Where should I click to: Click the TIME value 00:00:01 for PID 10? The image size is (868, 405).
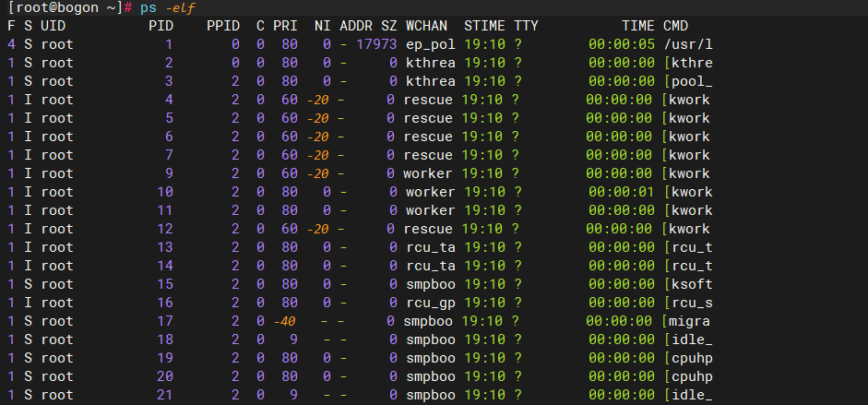(x=622, y=192)
